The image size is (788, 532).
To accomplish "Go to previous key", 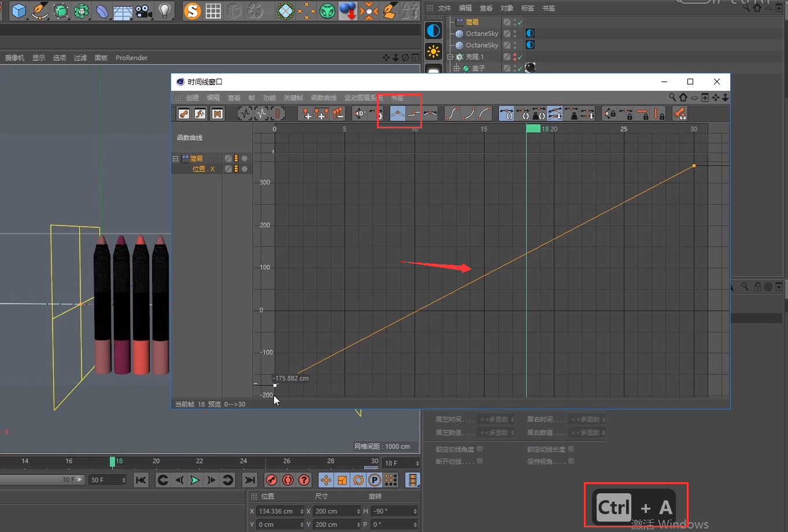I will tap(163, 480).
